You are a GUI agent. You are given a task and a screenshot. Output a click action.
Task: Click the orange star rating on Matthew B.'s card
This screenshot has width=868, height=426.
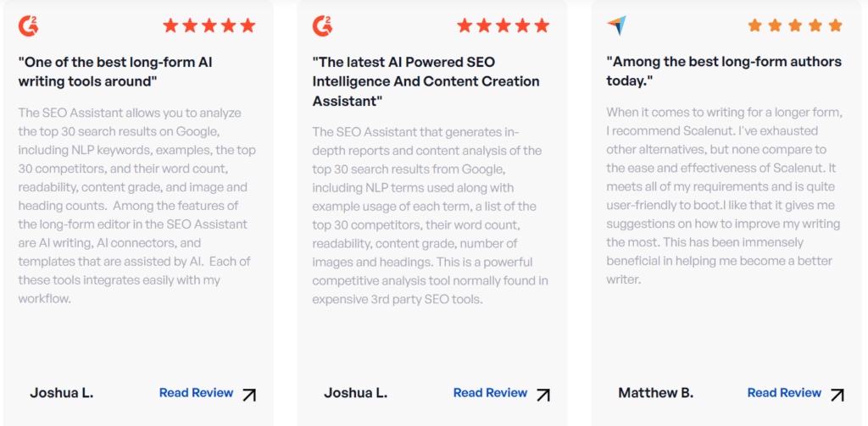click(x=795, y=25)
